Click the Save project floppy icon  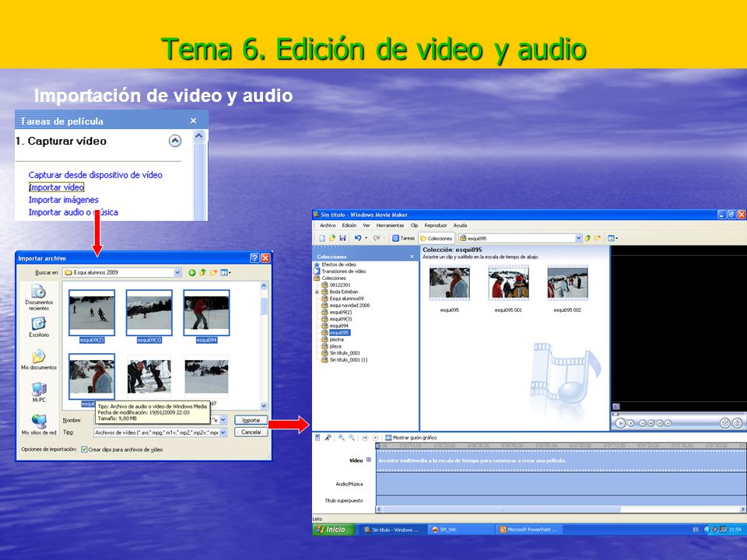[342, 238]
